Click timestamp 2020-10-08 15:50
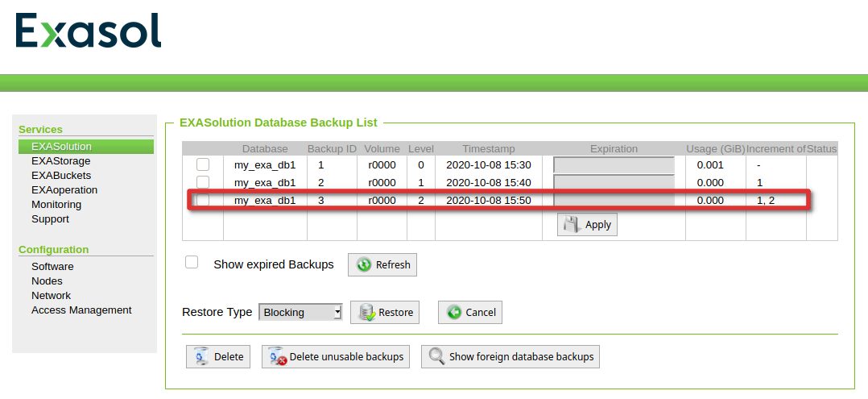The image size is (868, 399). click(489, 200)
